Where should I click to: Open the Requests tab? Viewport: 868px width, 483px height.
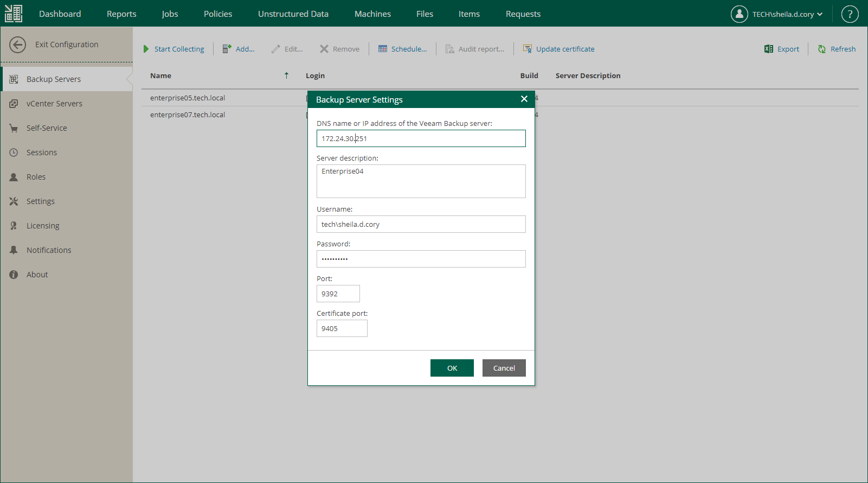[x=523, y=14]
